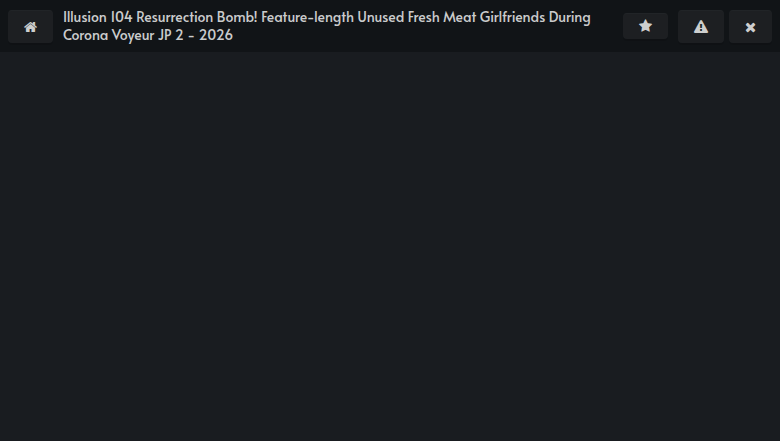This screenshot has height=441, width=780.
Task: Click the home icon button
Action: tap(30, 27)
